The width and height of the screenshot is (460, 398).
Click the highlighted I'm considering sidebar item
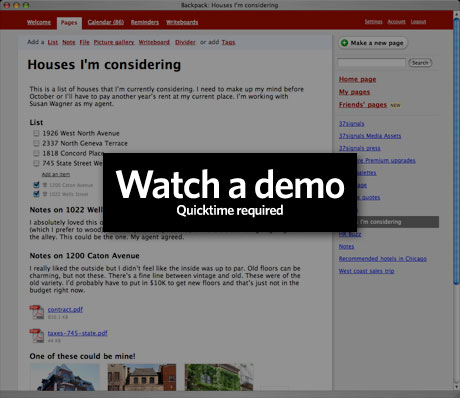[x=398, y=222]
